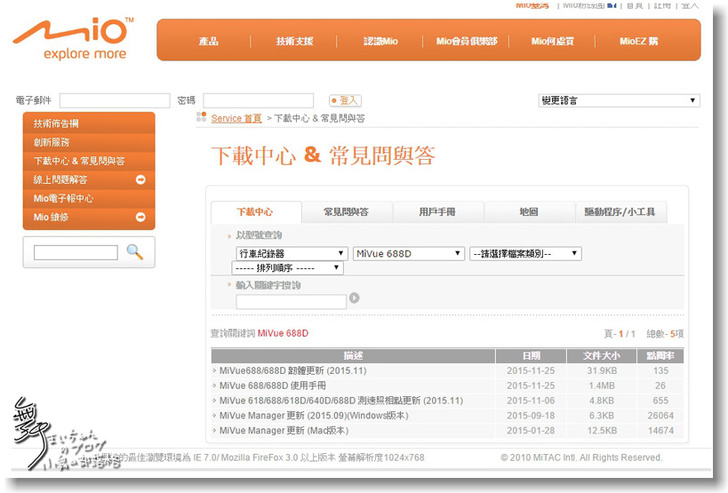
Task: Open the 地圖 tab
Action: [x=529, y=212]
